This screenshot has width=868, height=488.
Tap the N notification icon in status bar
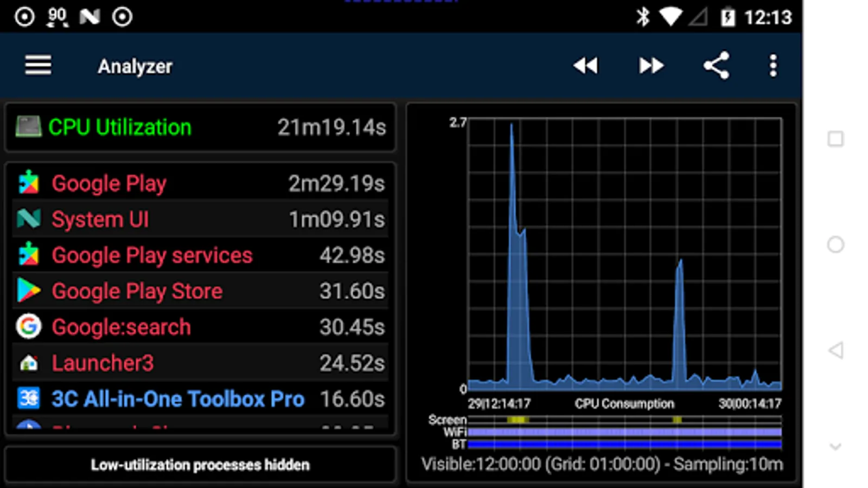90,17
